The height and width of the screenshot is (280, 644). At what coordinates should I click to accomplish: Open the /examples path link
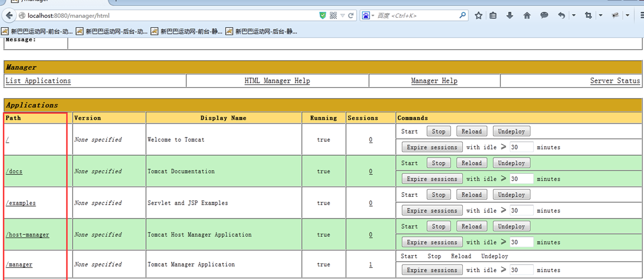(x=21, y=203)
